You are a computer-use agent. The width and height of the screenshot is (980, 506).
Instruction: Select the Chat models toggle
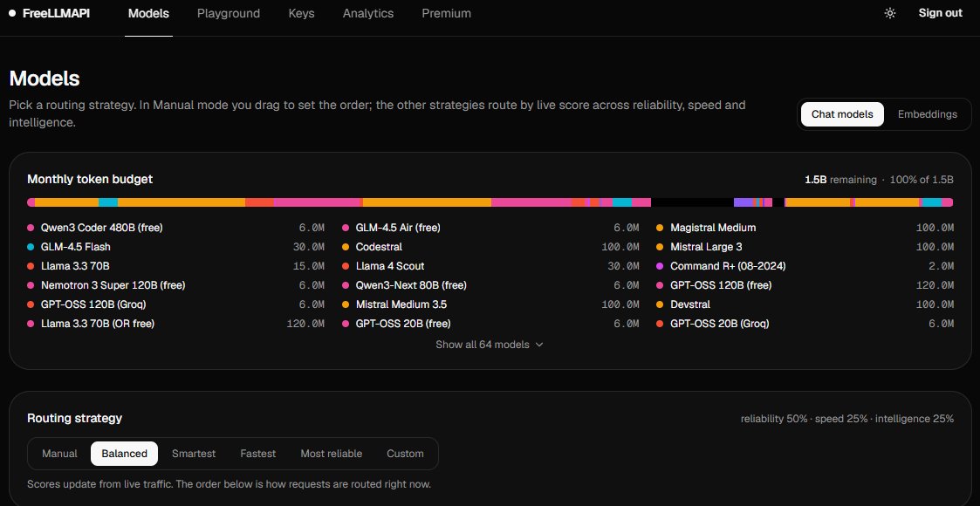click(x=842, y=114)
